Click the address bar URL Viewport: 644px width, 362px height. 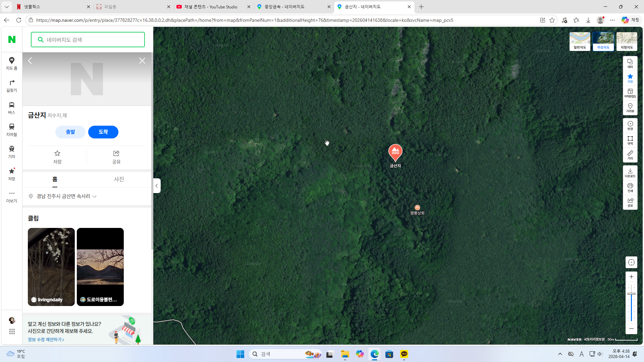(245, 20)
